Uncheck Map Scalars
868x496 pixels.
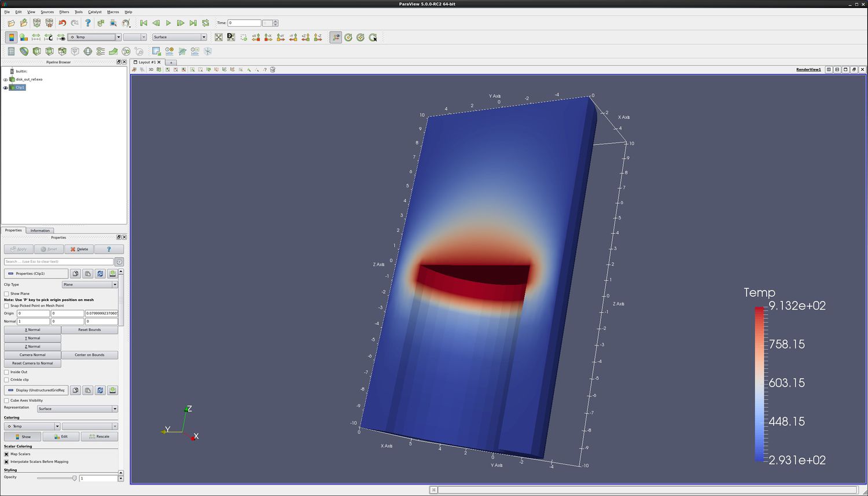click(x=6, y=454)
